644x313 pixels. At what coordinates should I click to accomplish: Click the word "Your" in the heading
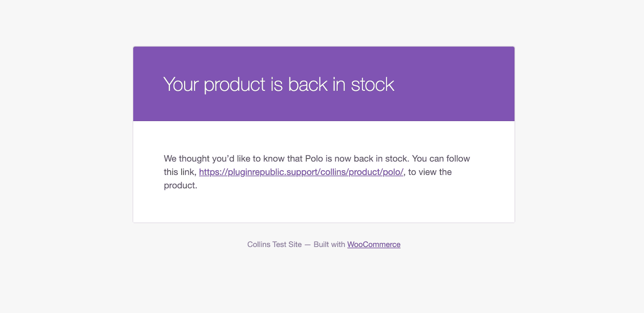click(x=181, y=84)
